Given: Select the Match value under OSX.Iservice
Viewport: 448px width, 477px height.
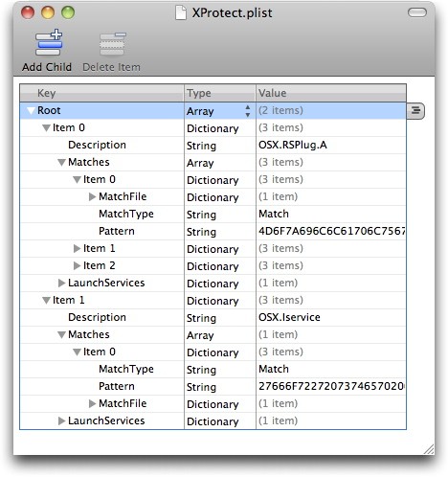Looking at the screenshot, I should point(274,369).
